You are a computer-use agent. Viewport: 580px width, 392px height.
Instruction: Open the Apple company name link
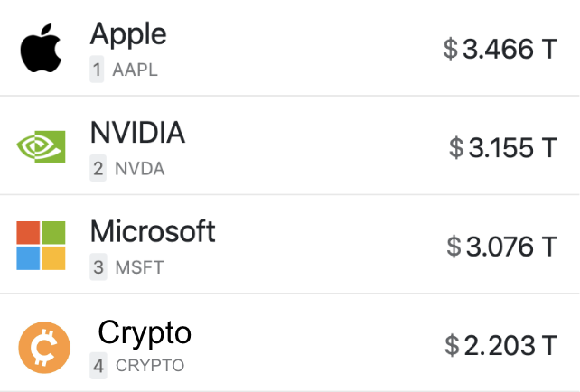(128, 34)
